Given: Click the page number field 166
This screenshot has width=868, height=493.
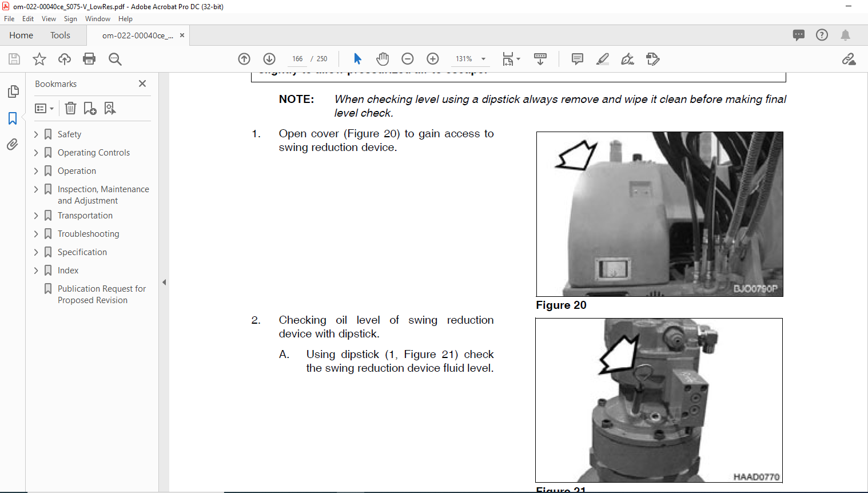Looking at the screenshot, I should [297, 59].
